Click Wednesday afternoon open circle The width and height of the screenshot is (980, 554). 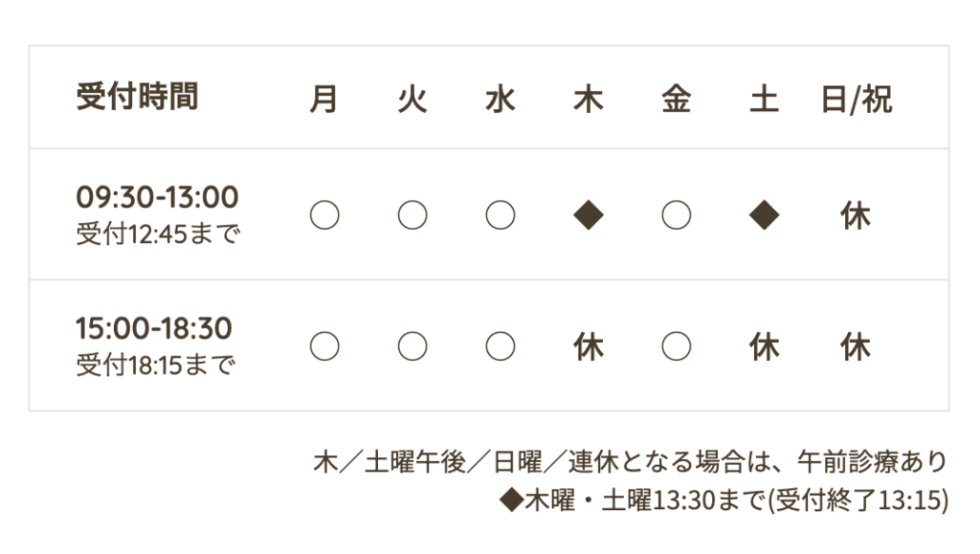click(x=501, y=346)
